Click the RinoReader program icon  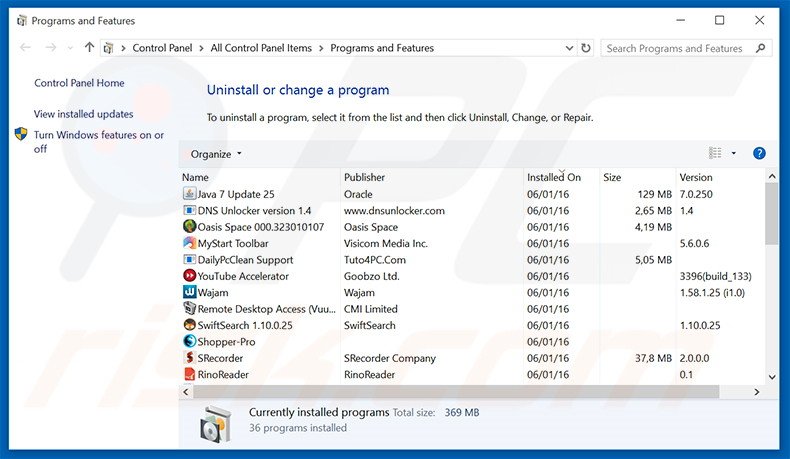tap(189, 374)
